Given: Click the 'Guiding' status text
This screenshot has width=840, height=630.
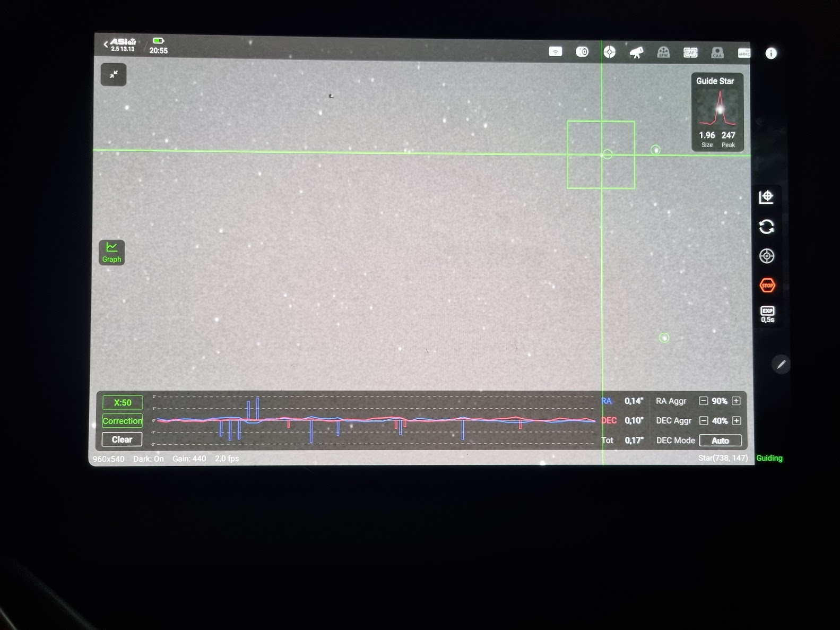Looking at the screenshot, I should [x=769, y=458].
